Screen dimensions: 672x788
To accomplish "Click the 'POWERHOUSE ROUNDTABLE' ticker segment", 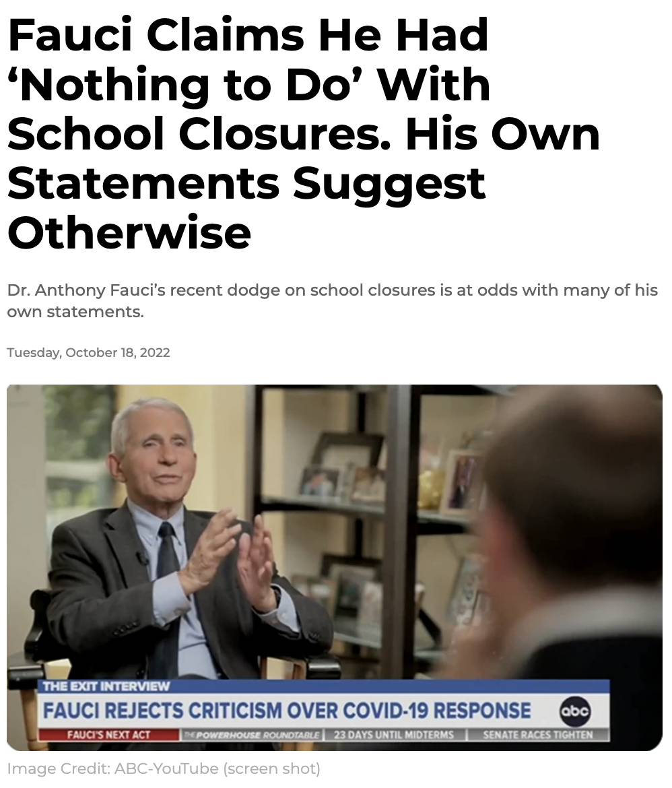I will pos(252,735).
